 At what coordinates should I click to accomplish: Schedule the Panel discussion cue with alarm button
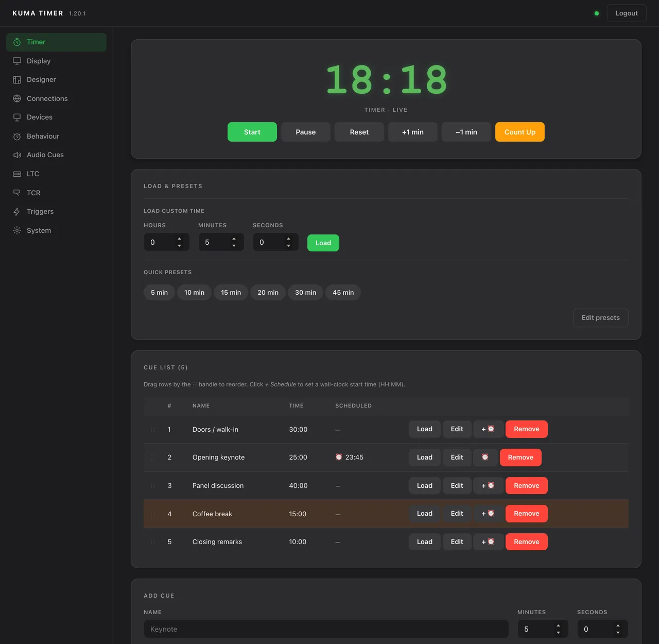[488, 486]
